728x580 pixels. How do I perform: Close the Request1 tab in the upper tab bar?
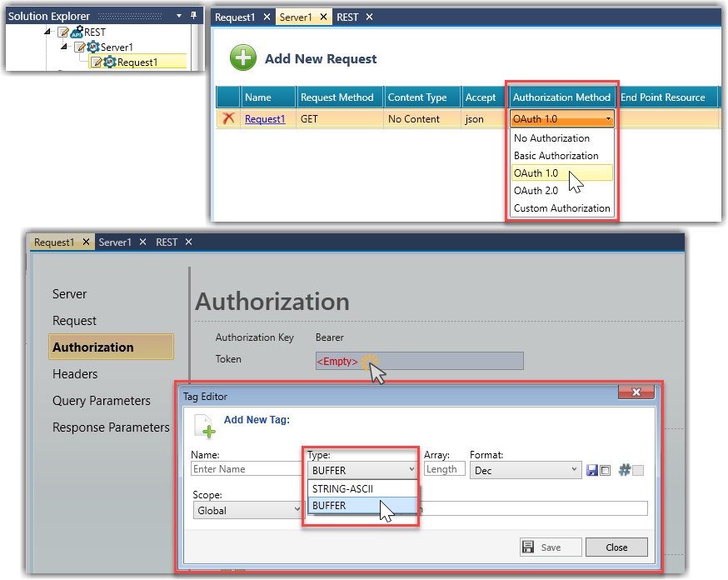pyautogui.click(x=267, y=17)
